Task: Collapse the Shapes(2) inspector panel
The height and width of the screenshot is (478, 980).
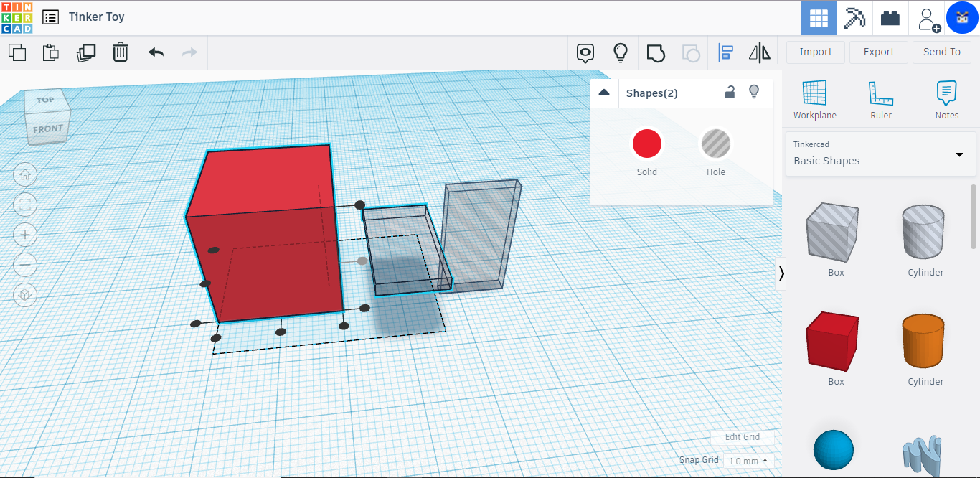Action: pyautogui.click(x=604, y=93)
